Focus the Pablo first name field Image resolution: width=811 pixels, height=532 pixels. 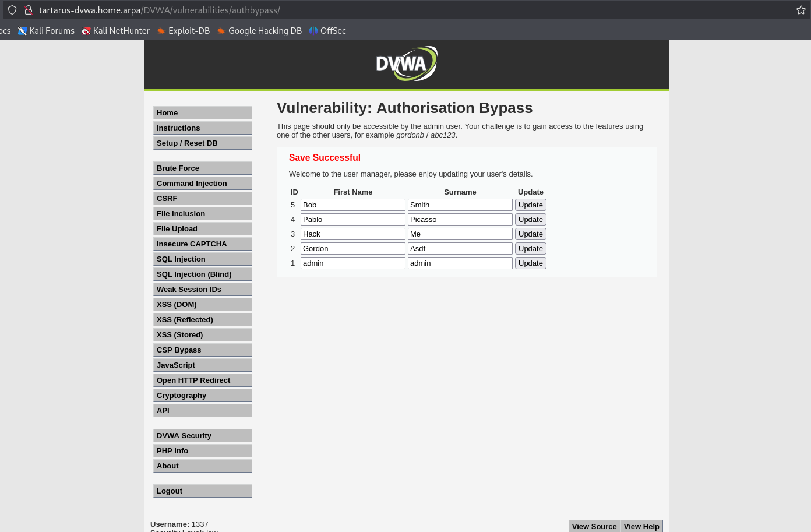tap(352, 220)
